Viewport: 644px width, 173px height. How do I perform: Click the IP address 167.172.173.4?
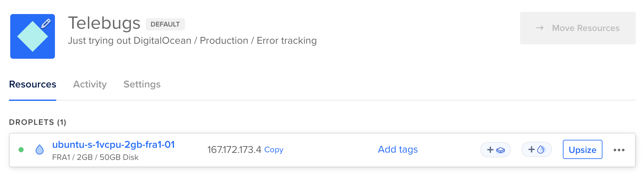click(234, 150)
